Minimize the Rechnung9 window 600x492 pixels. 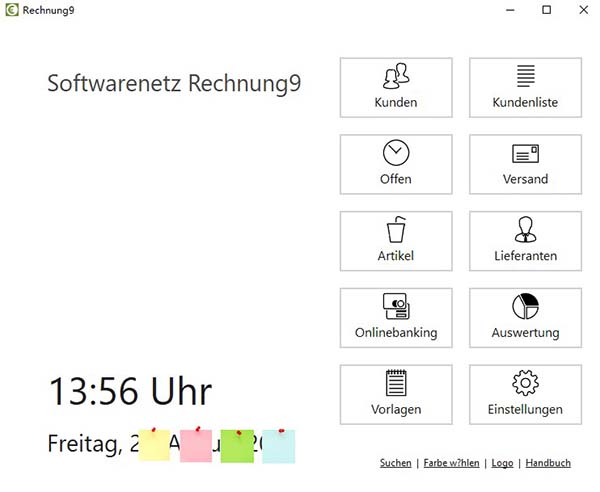tap(510, 10)
